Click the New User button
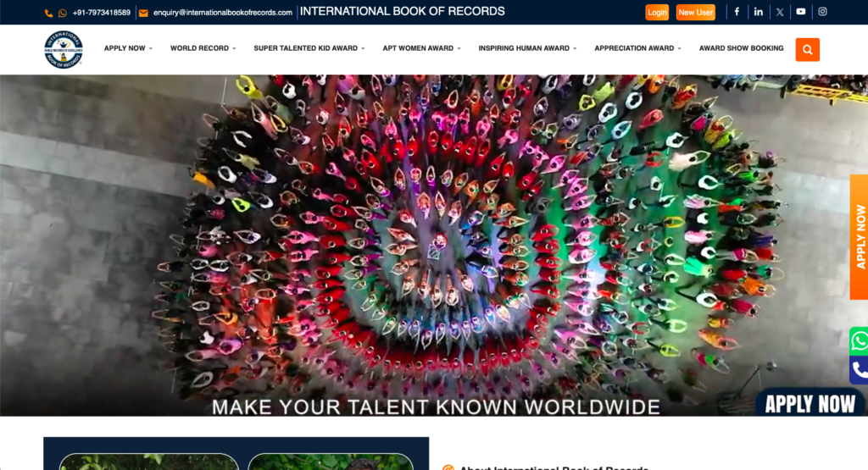The image size is (868, 470). (695, 12)
